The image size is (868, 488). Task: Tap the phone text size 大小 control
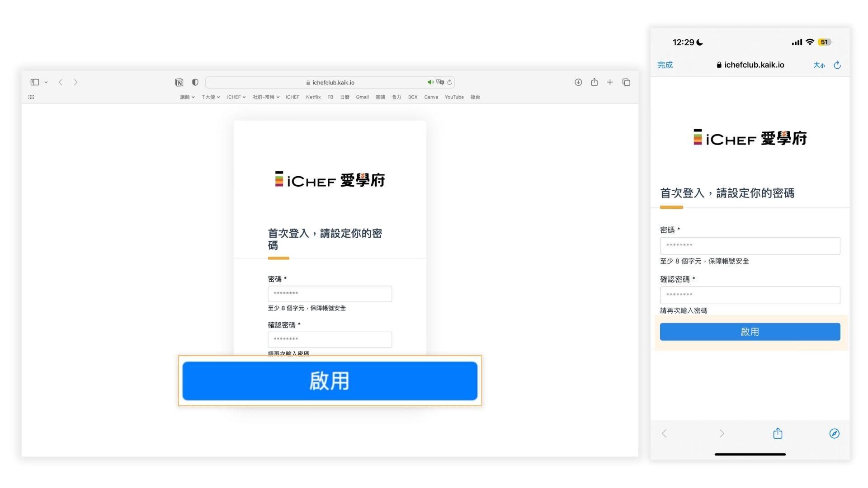point(819,65)
